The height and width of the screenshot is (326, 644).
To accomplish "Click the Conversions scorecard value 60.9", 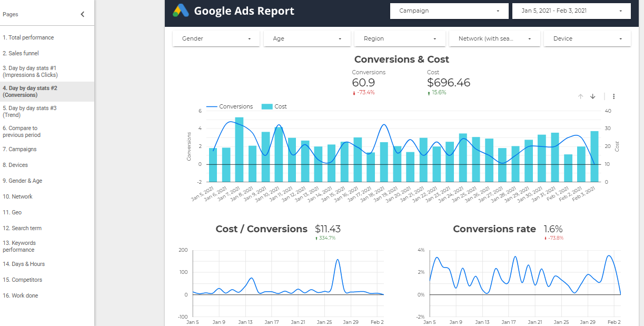I will (x=363, y=83).
